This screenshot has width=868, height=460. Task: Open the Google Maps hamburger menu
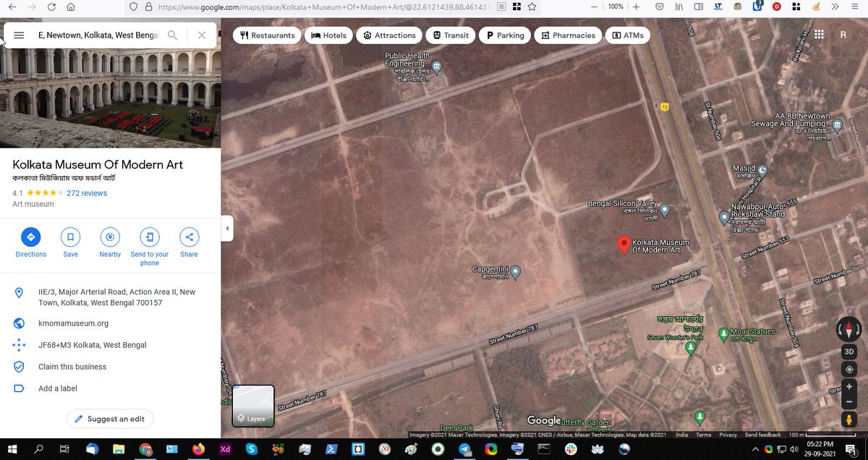[20, 35]
